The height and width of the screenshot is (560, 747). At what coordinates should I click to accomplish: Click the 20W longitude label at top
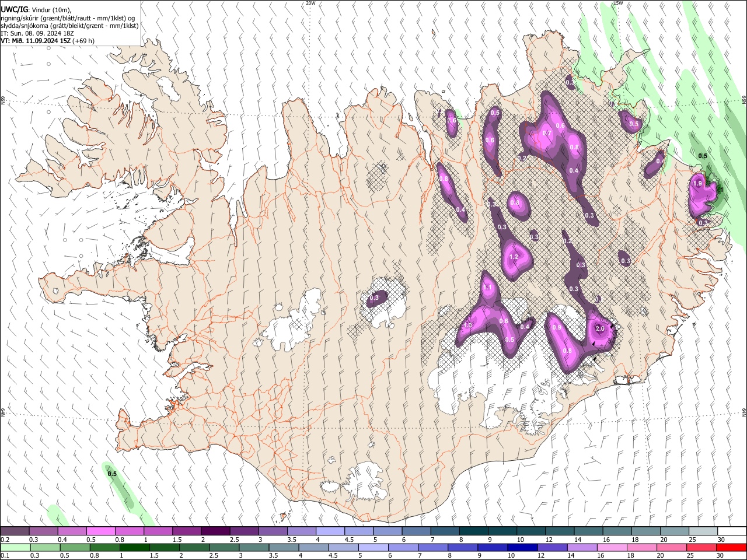[x=310, y=3]
